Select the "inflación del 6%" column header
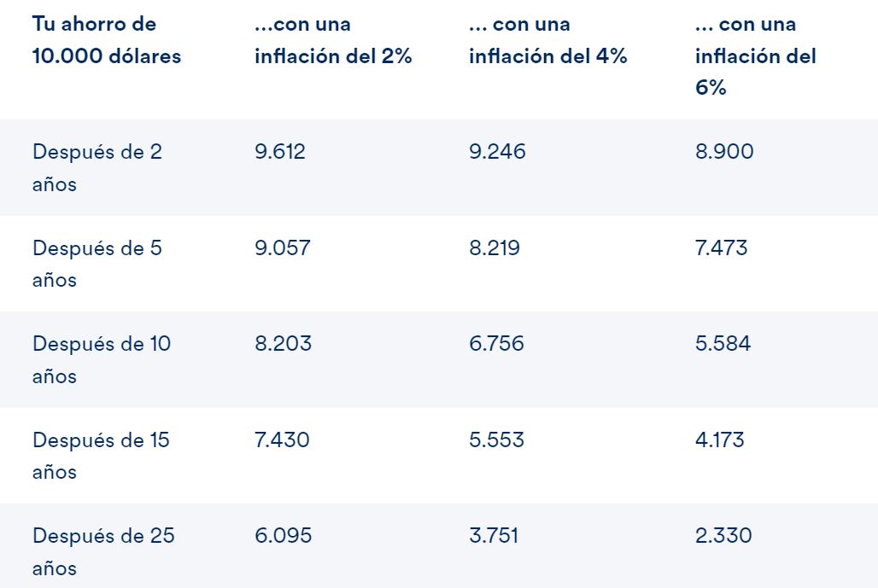The width and height of the screenshot is (878, 588). (755, 56)
